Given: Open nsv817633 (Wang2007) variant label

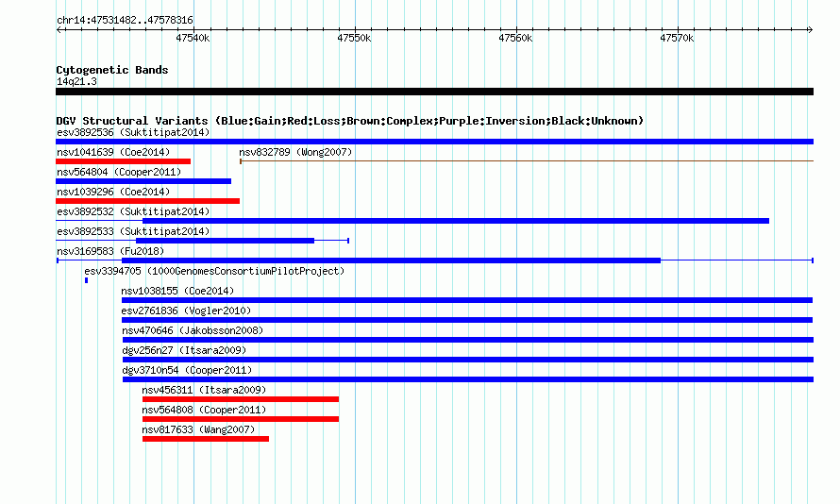Looking at the screenshot, I should (198, 430).
